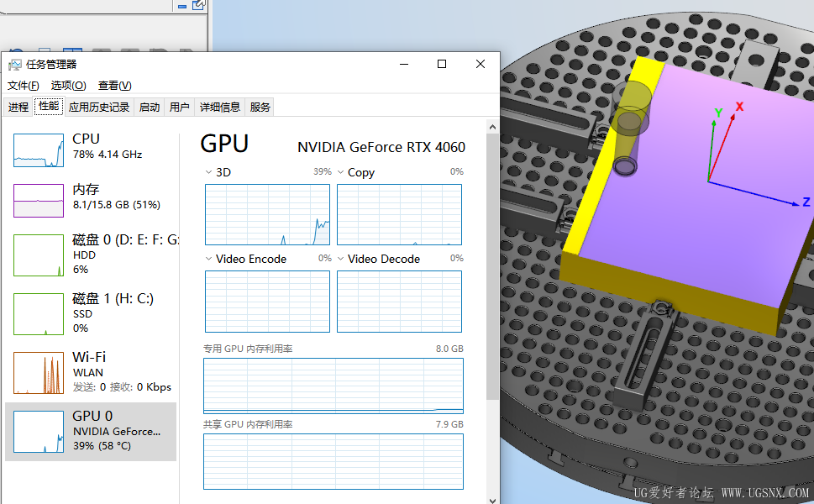Switch to the 服务 tab
Screen dimensions: 814x504
[260, 107]
